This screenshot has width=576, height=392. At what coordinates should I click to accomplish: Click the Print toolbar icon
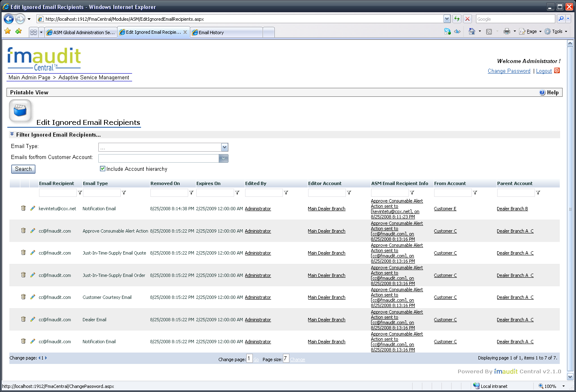pyautogui.click(x=506, y=31)
